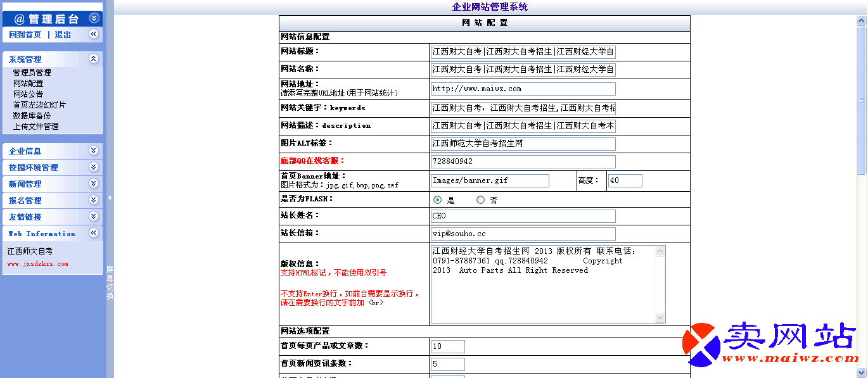Click the 版权信息 textarea scroll-up arrow
The width and height of the screenshot is (868, 378).
point(660,251)
